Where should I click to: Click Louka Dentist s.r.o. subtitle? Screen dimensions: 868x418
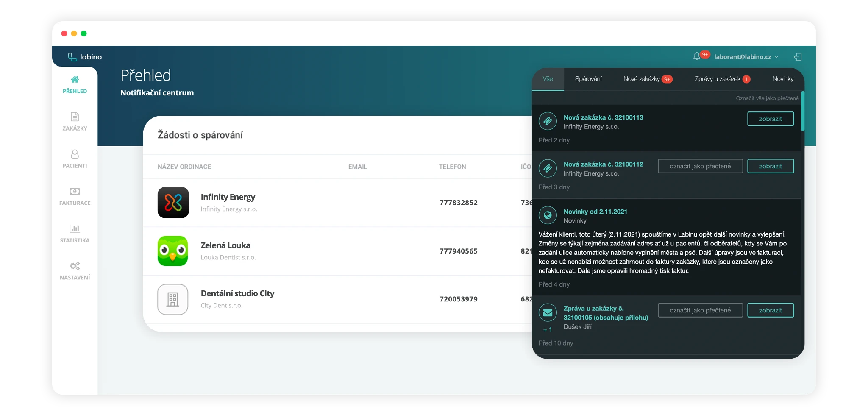(x=228, y=257)
